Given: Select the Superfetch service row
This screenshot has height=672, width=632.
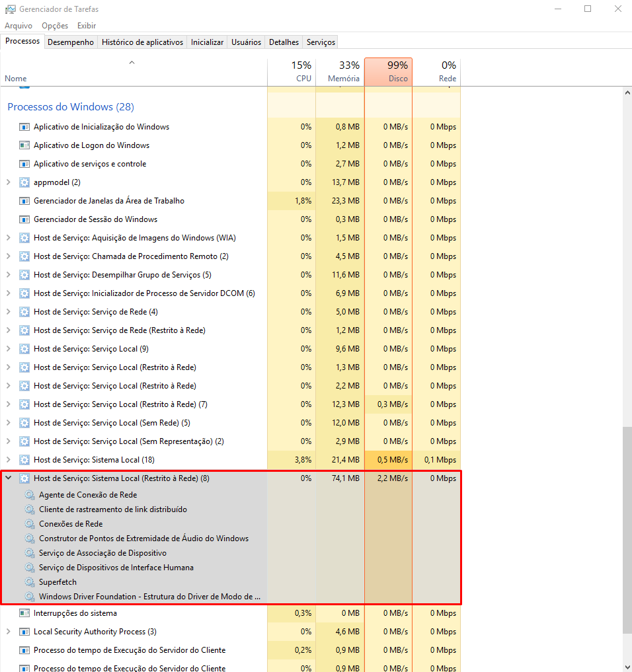Looking at the screenshot, I should pyautogui.click(x=231, y=582).
